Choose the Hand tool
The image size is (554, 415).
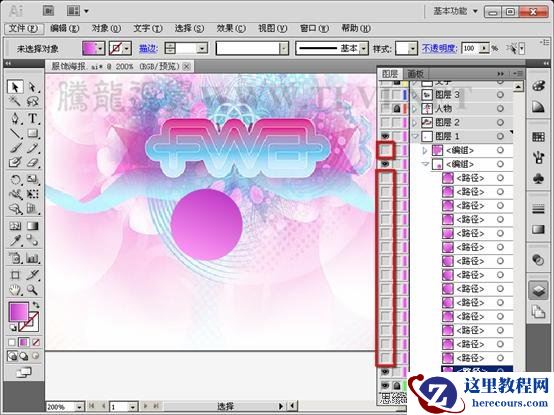click(x=15, y=290)
